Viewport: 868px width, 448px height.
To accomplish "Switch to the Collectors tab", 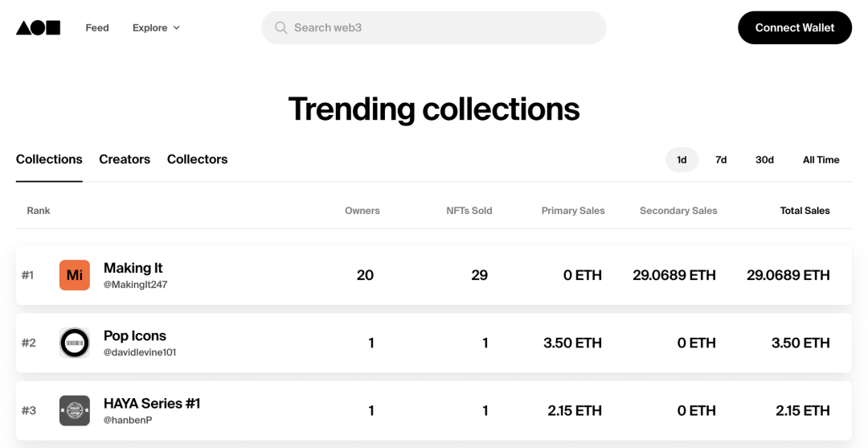I will (197, 159).
